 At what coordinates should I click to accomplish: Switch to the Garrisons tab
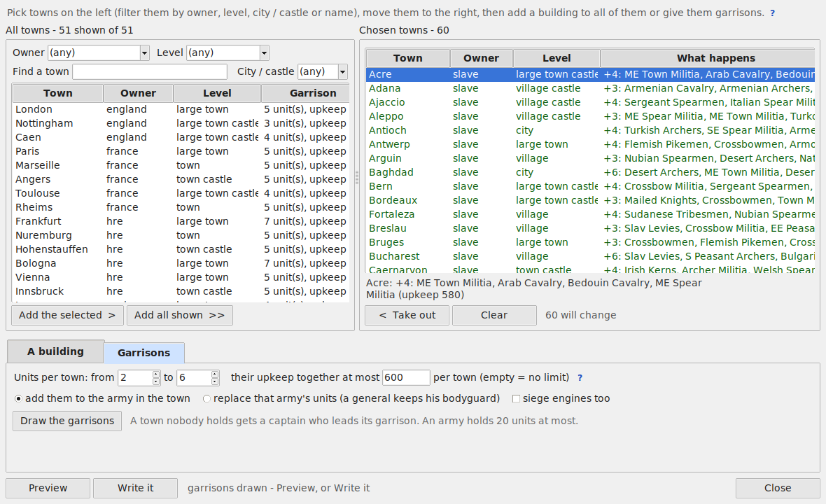[x=143, y=353]
